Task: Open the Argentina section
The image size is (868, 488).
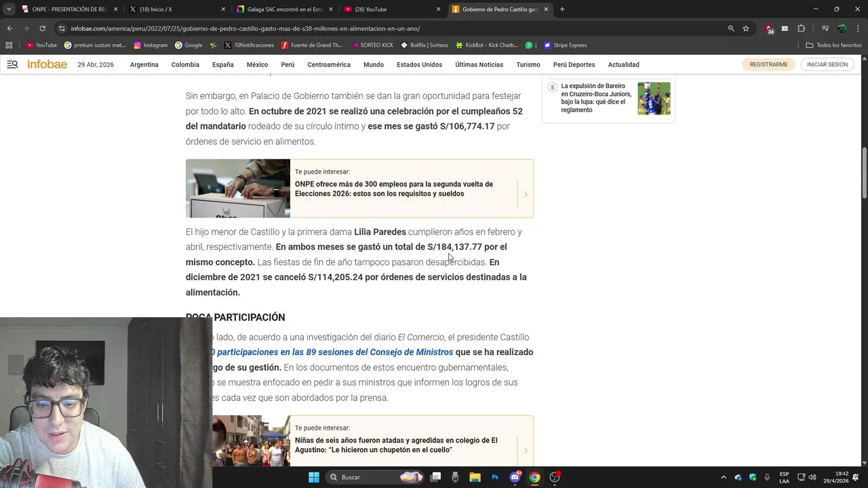Action: [144, 64]
